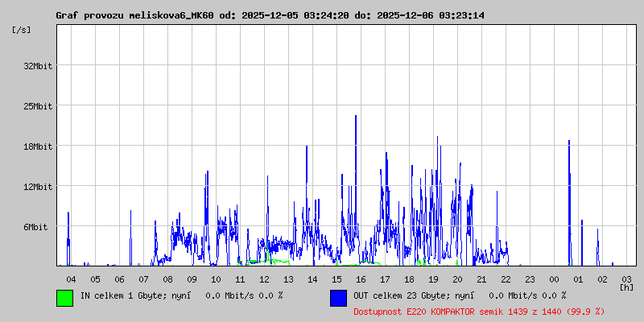Screen dimensions: 644x322
Task: Click hour 00 on the time axis
Action: (554, 279)
